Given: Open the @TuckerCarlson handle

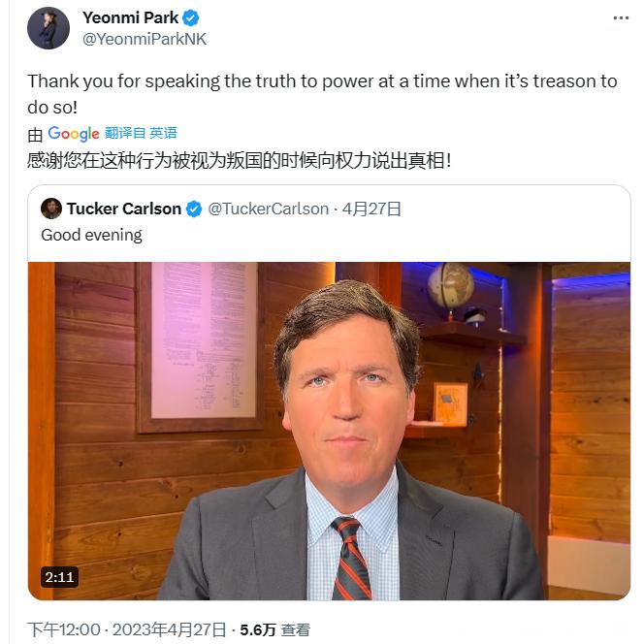Looking at the screenshot, I should [269, 209].
